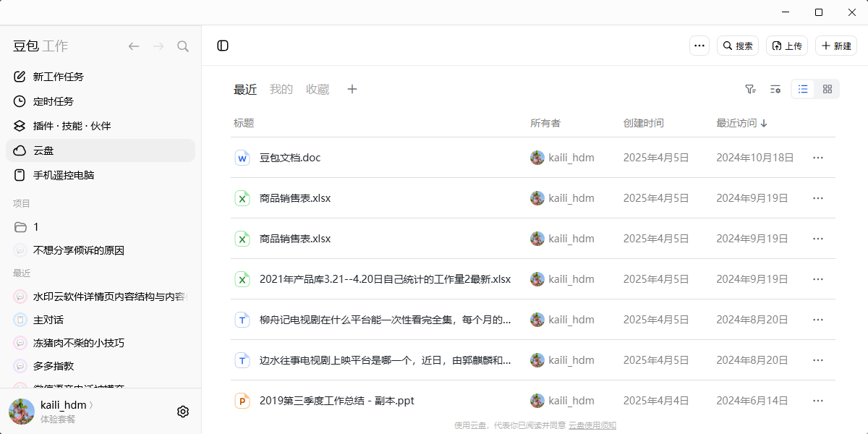Open chat 不想分享倾诉的原因
The image size is (868, 434).
(101, 250)
